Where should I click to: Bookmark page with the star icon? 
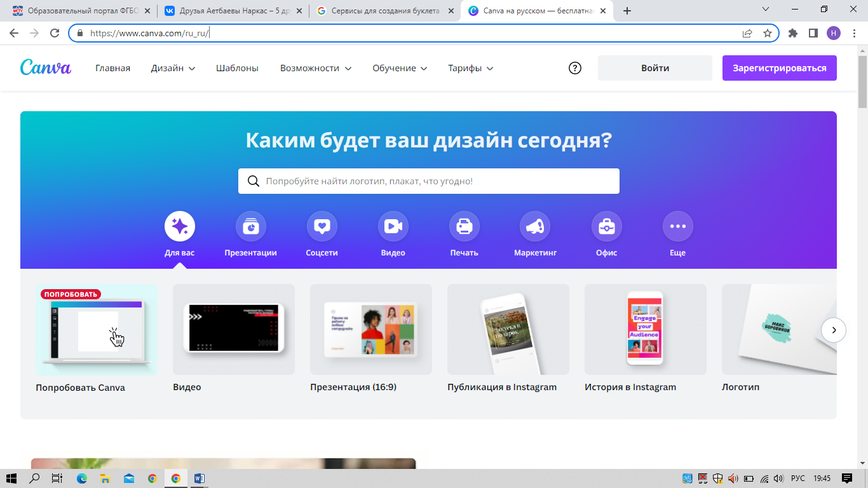tap(768, 33)
